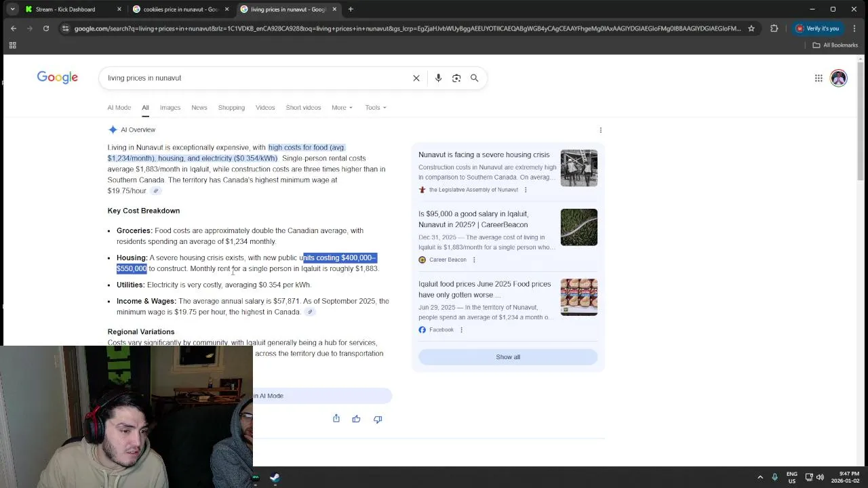The image size is (868, 488).
Task: Open Google Lens image search icon
Action: [x=456, y=78]
